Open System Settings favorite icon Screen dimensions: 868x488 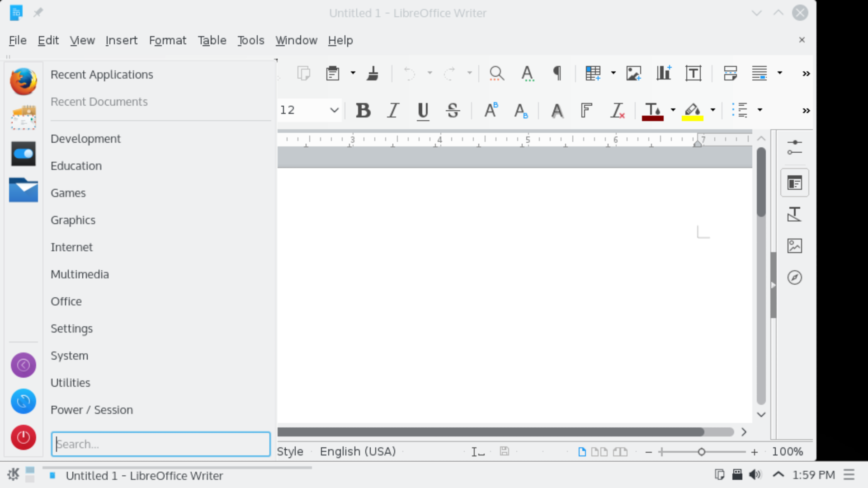24,154
